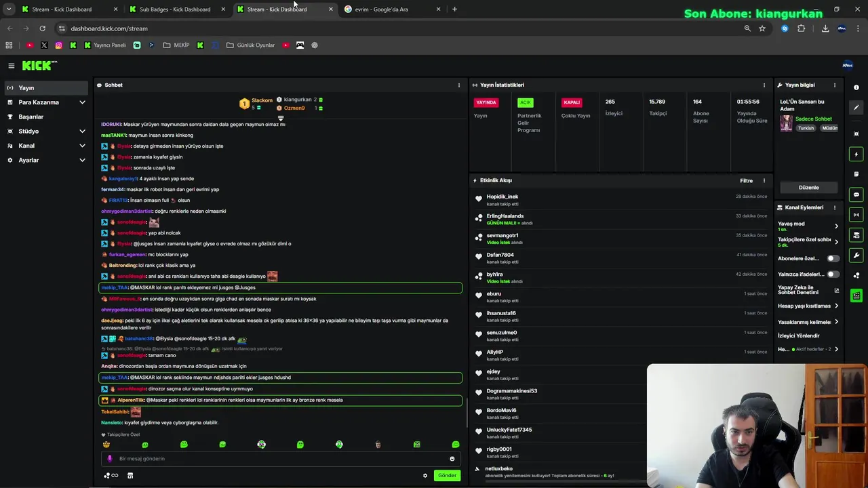The height and width of the screenshot is (488, 868).
Task: Open the browser tab list dropdown arrow
Action: [8, 9]
